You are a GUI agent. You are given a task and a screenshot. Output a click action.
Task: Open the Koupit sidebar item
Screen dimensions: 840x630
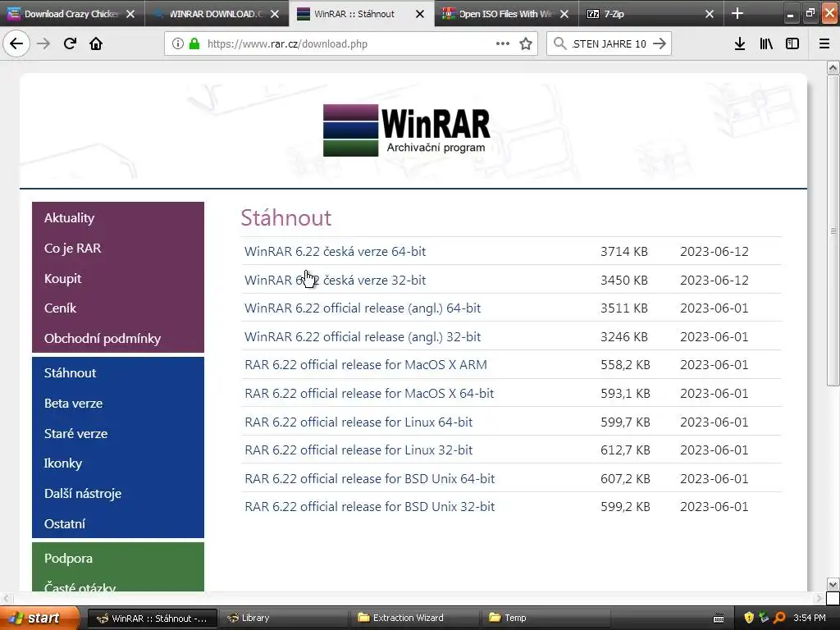tap(62, 279)
